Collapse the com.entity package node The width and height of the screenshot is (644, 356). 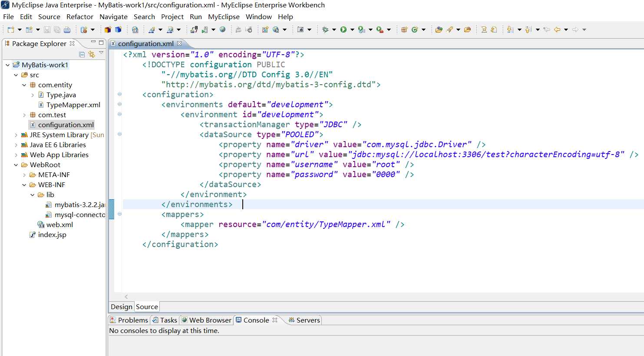pos(24,85)
